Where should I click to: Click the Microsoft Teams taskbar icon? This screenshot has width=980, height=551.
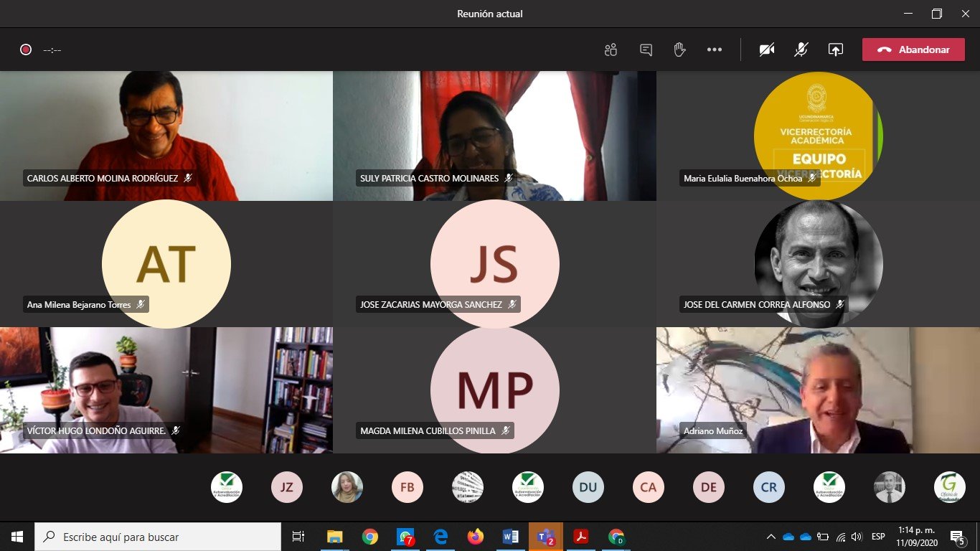tap(546, 537)
